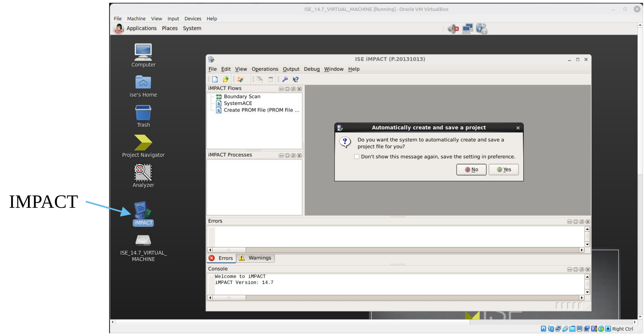Maximize the Errors panel

(575, 222)
